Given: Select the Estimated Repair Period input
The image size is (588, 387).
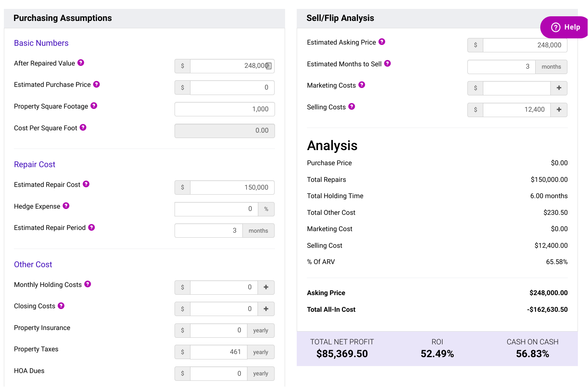Looking at the screenshot, I should pos(209,231).
